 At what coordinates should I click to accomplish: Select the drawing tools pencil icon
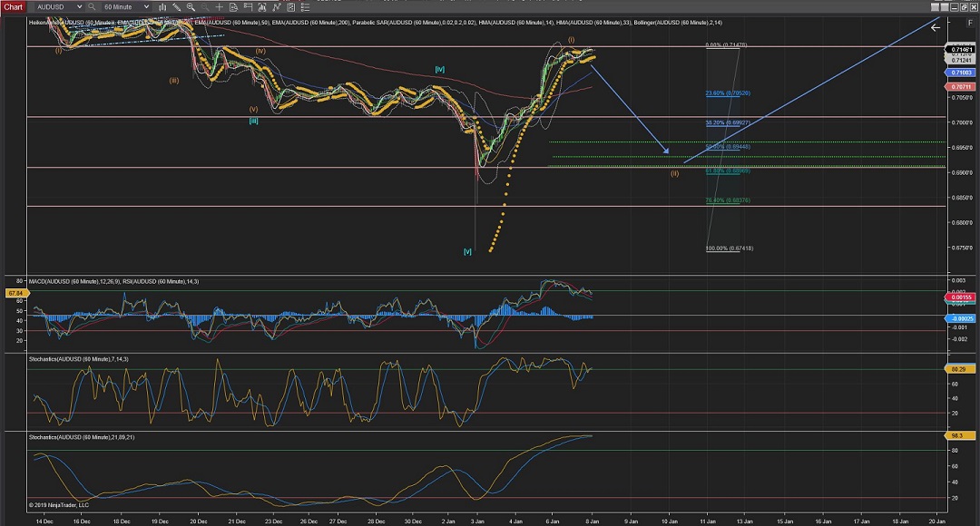click(x=178, y=7)
